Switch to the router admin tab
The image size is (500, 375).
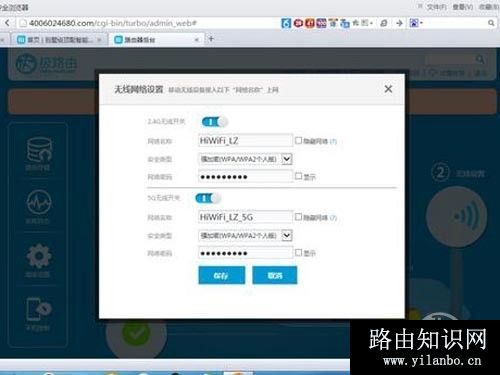(x=157, y=40)
